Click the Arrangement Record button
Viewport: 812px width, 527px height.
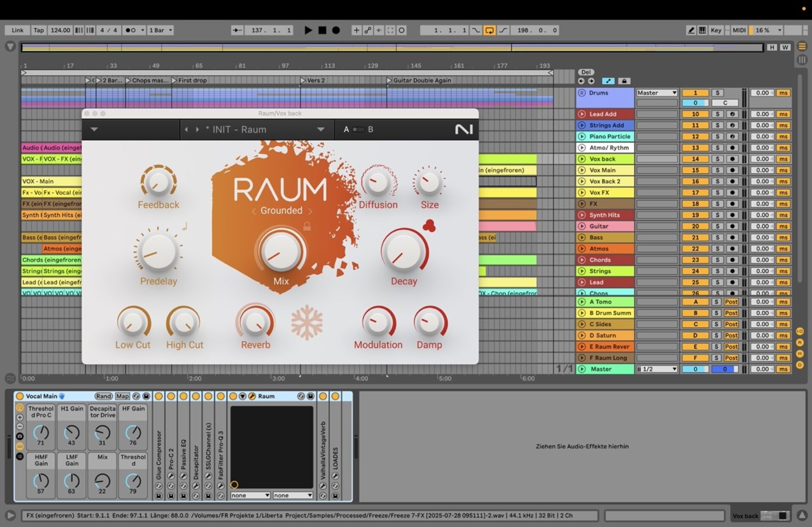[x=336, y=30]
